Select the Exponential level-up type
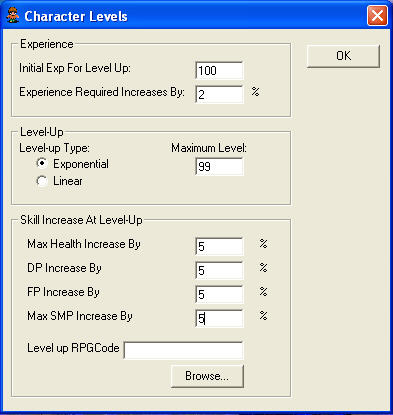The width and height of the screenshot is (393, 415). coord(42,164)
